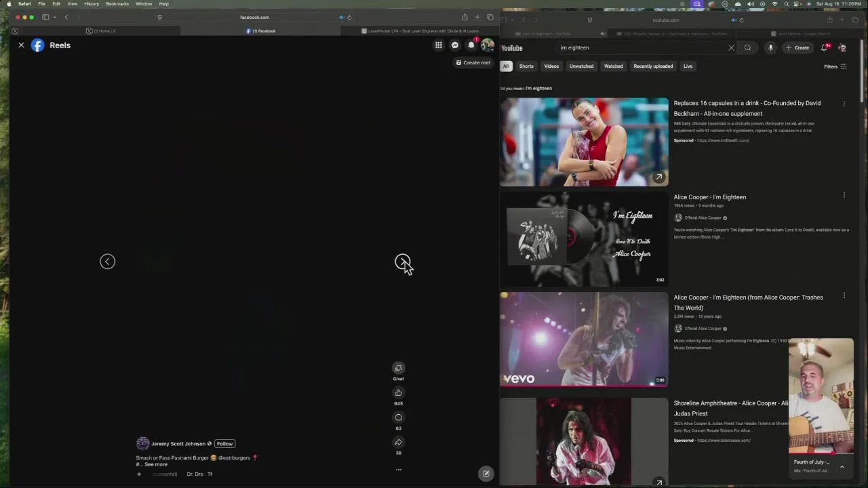The width and height of the screenshot is (868, 488).
Task: Go to previous reel arrow
Action: (x=107, y=262)
